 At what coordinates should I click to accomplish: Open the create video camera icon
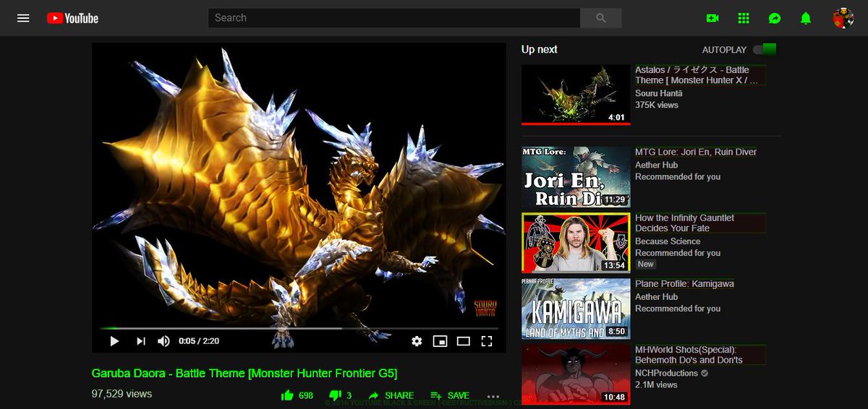(712, 18)
